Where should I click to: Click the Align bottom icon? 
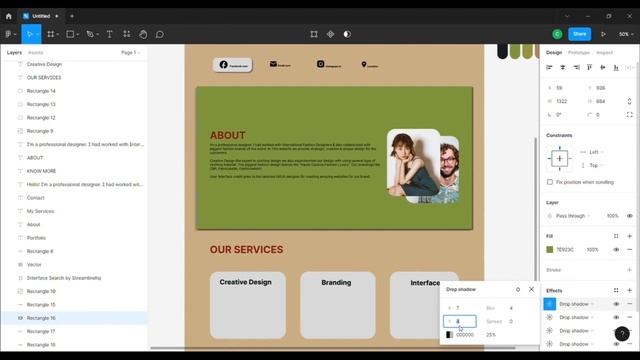click(x=616, y=67)
